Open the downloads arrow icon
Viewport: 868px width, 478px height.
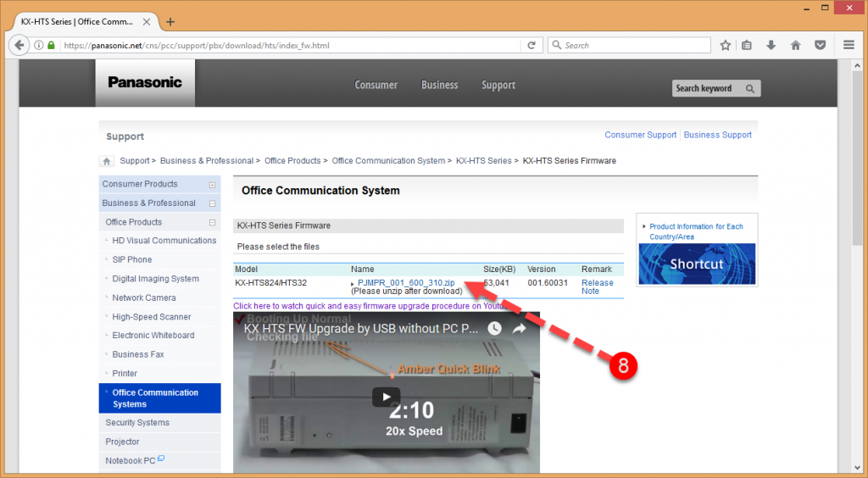pyautogui.click(x=771, y=46)
